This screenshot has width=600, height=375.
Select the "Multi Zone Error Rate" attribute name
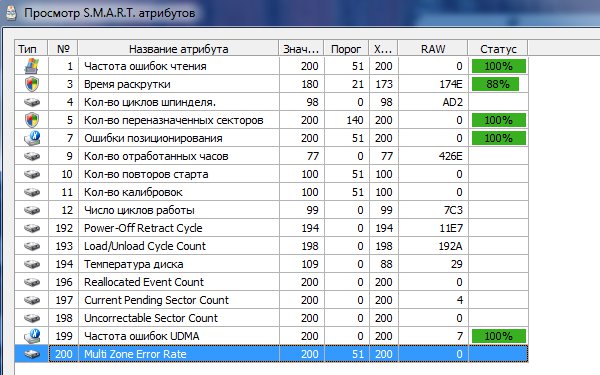pos(135,354)
